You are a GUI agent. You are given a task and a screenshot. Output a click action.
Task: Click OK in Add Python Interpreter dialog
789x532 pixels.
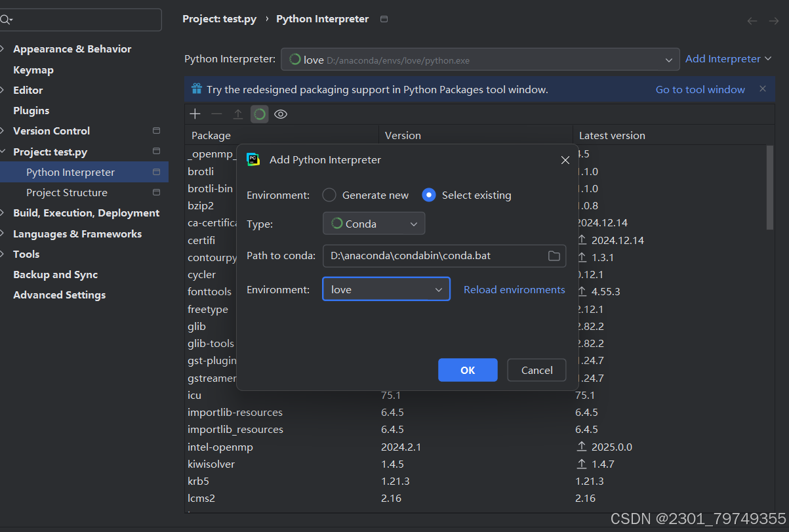pos(468,370)
